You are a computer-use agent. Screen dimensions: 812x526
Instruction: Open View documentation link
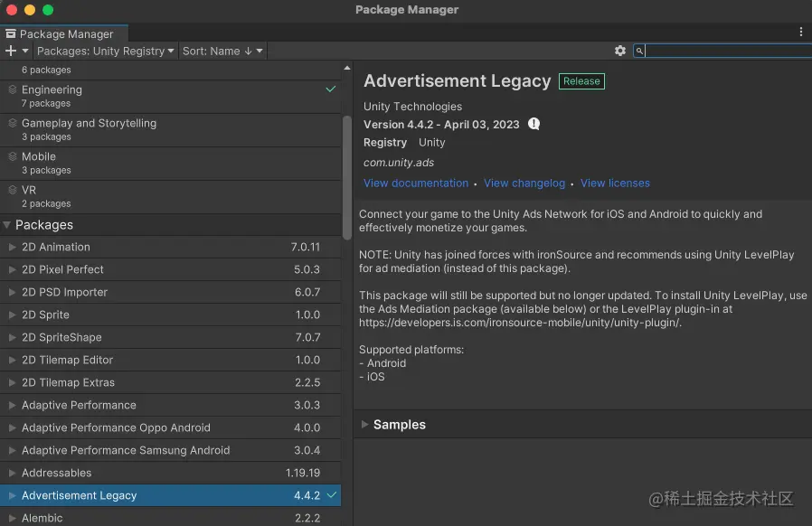coord(416,183)
